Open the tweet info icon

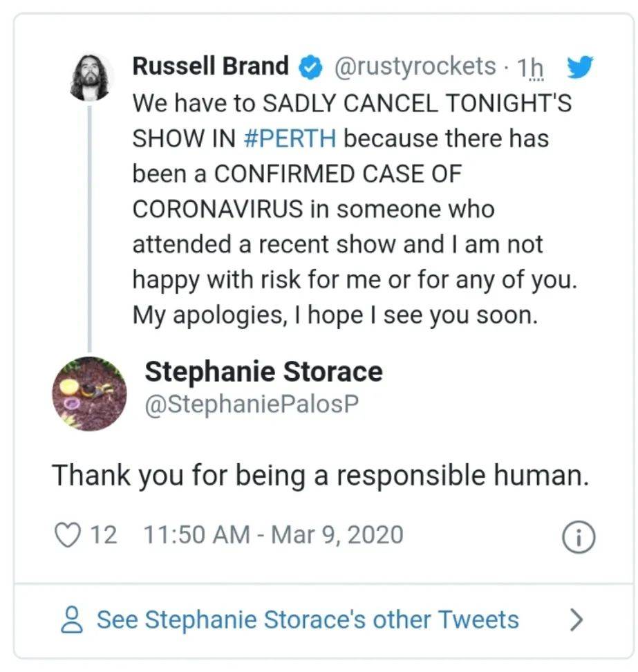click(578, 537)
